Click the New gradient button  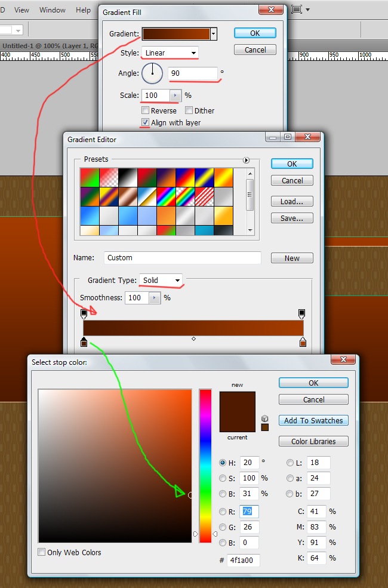coord(292,258)
